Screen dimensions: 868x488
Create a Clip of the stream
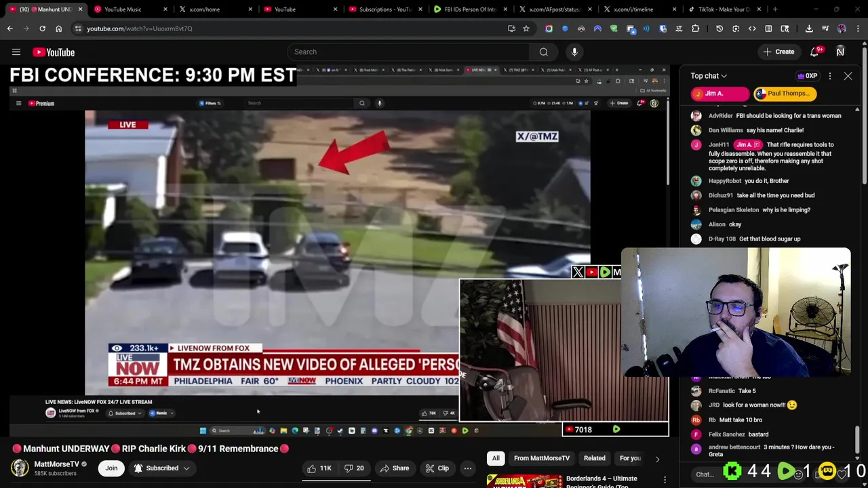click(x=437, y=468)
